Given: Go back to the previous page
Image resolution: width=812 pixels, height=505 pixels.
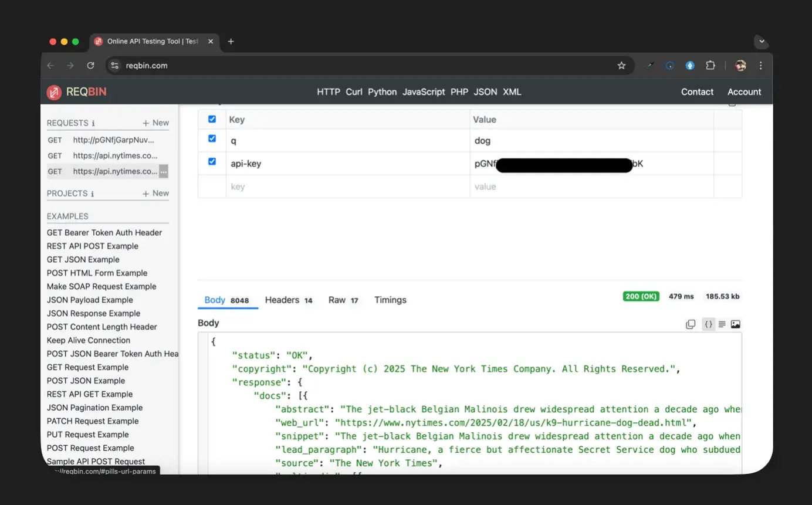Looking at the screenshot, I should point(50,66).
